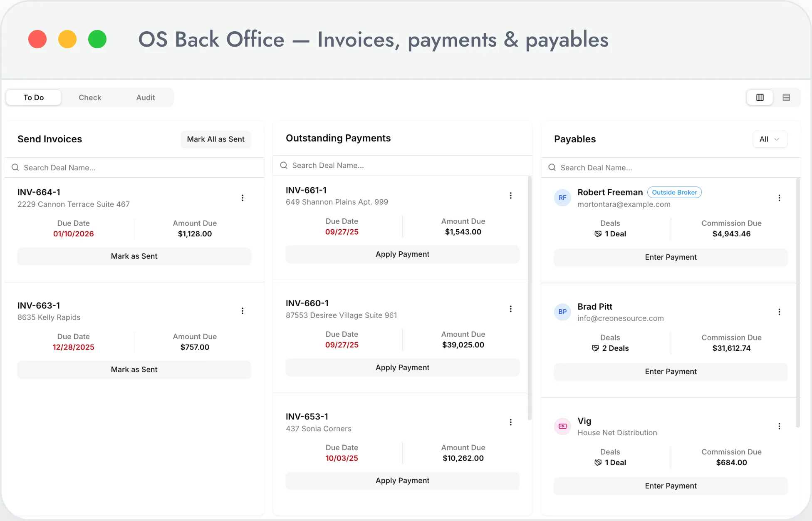Switch to the Audit tab
812x521 pixels.
(146, 97)
